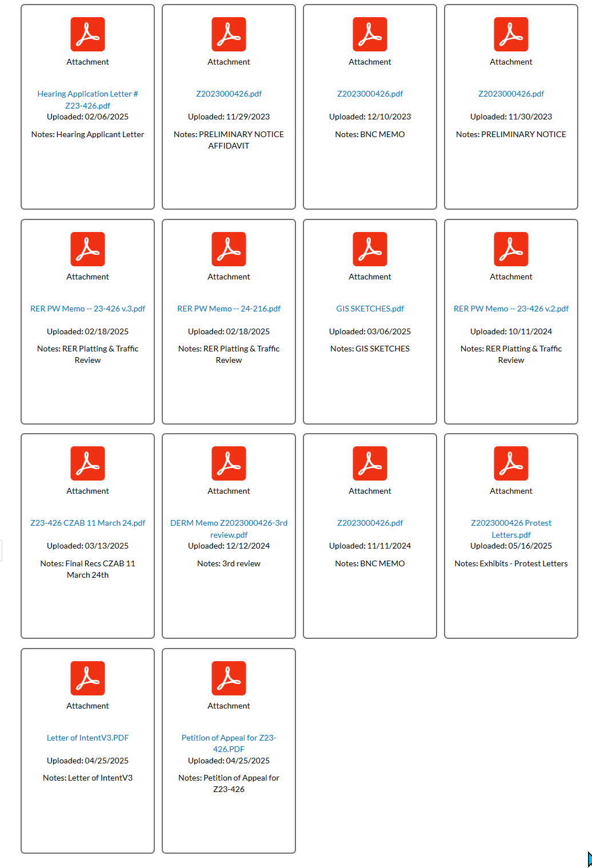Viewport: 592px width, 868px height.
Task: Click PDF icon above Hearing Application Letter link
Action: [x=87, y=34]
